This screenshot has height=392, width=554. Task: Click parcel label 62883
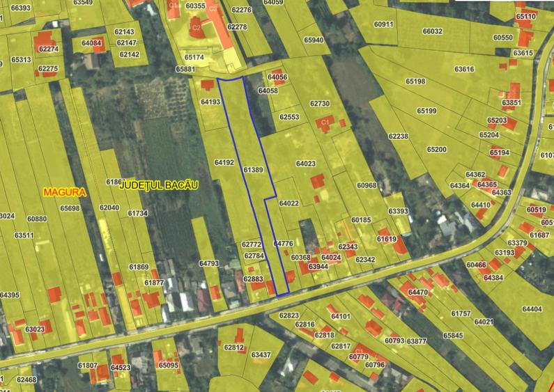point(254,279)
